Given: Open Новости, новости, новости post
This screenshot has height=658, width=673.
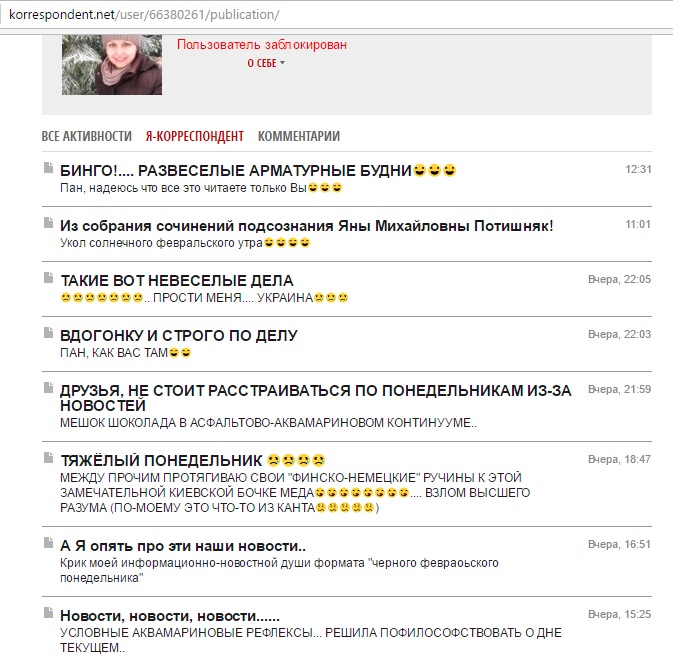Looking at the screenshot, I should tap(170, 616).
